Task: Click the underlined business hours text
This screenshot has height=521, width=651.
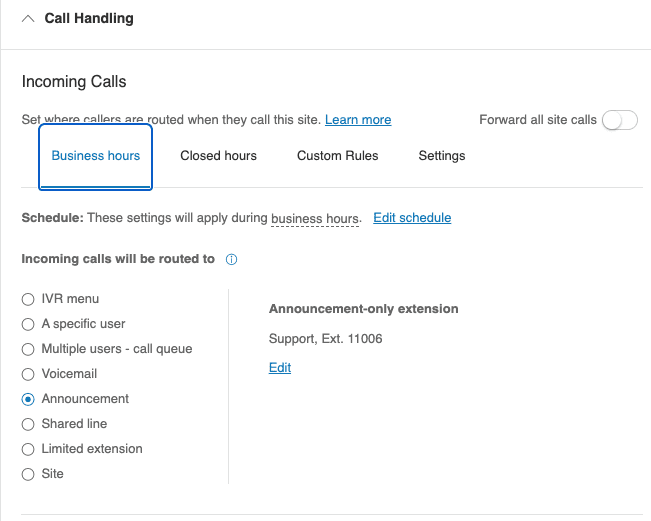Action: (x=314, y=219)
